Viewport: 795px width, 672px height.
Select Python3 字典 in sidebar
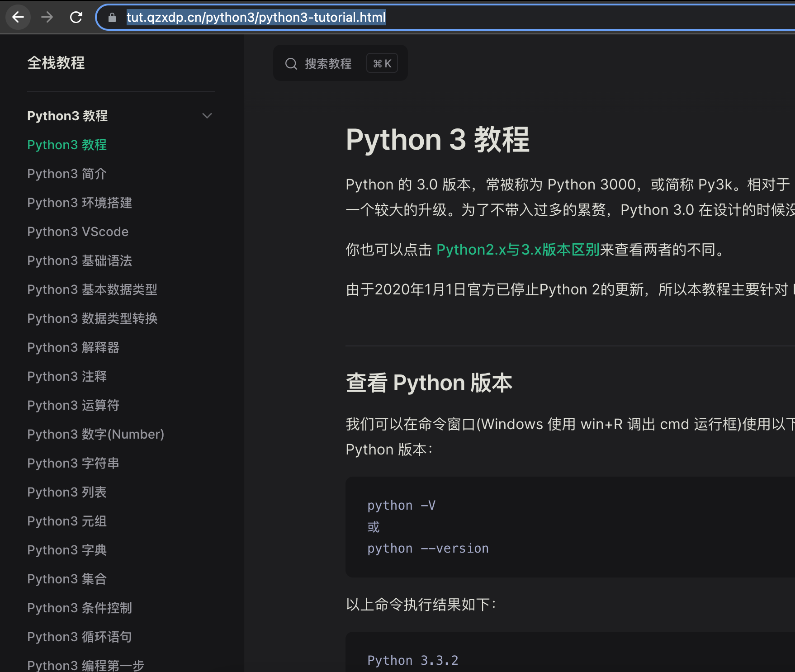coord(67,550)
